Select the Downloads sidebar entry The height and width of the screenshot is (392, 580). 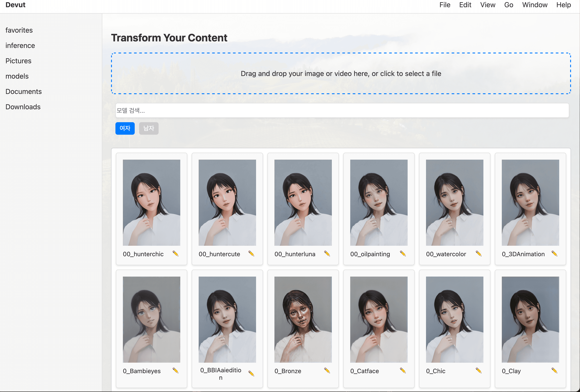tap(23, 107)
